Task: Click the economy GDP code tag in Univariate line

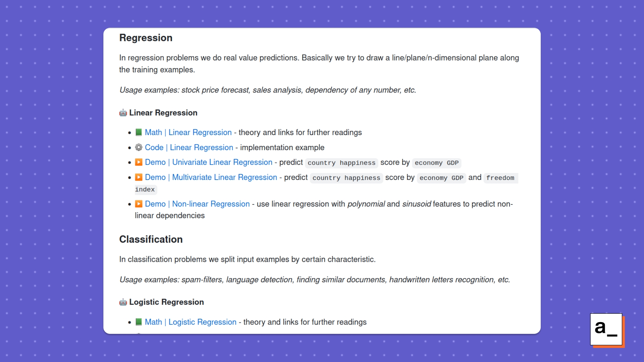Action: tap(436, 163)
